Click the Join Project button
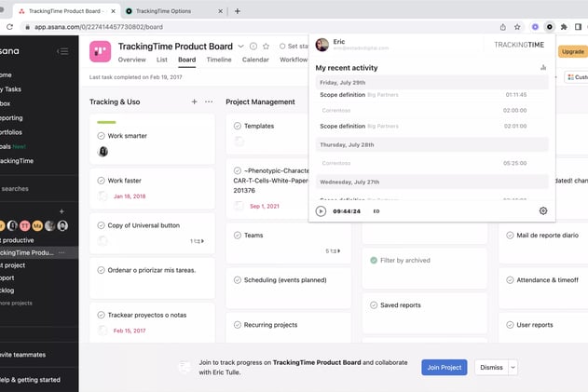Viewport: 588px width, 392px height. point(444,368)
